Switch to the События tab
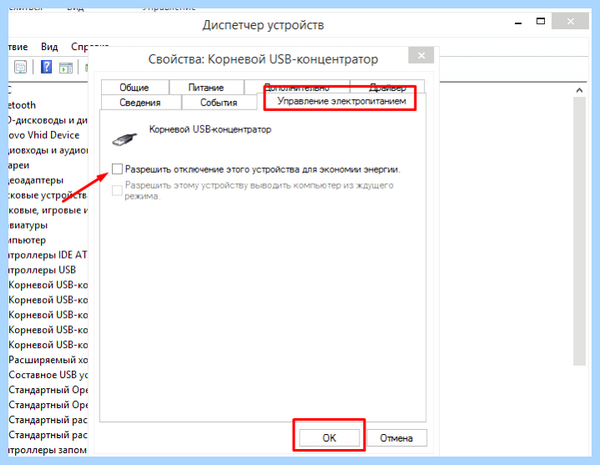This screenshot has height=465, width=600. [218, 102]
